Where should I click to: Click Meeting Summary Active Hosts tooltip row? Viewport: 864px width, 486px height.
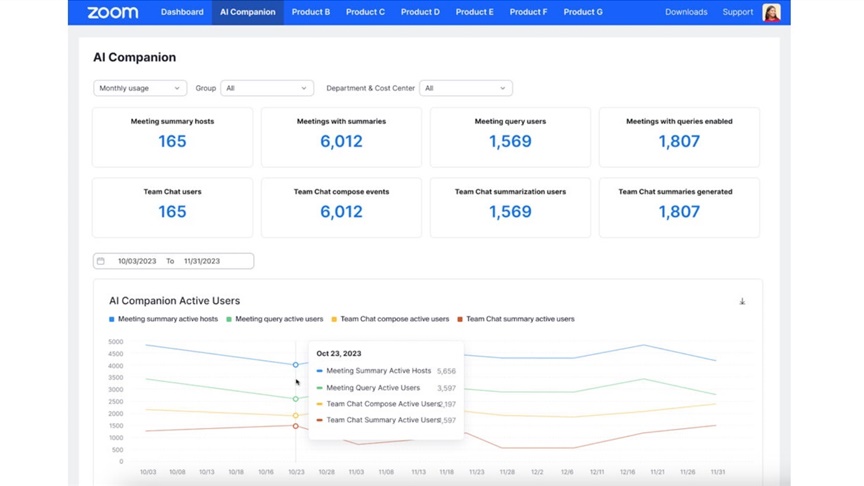click(x=386, y=371)
